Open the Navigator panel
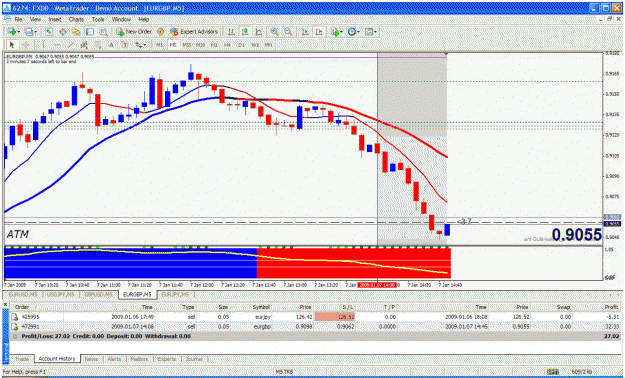 pyautogui.click(x=76, y=32)
